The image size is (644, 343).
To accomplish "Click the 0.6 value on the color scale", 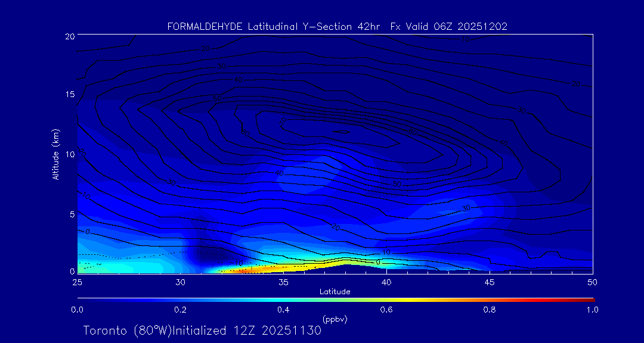I will coord(386,310).
